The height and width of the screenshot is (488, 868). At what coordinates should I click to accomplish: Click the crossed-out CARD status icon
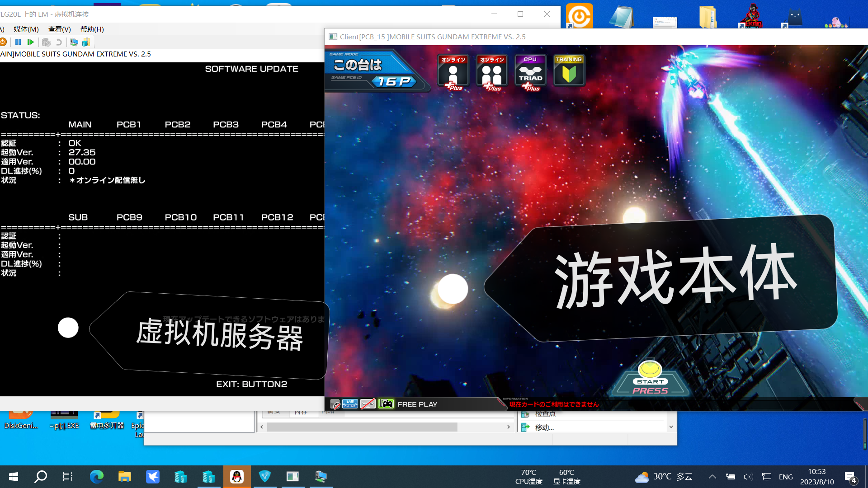(x=368, y=404)
